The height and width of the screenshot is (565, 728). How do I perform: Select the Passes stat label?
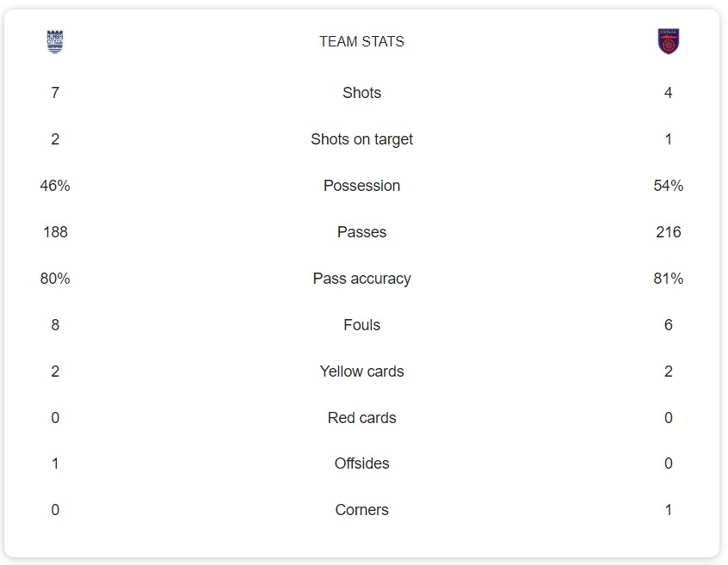(x=361, y=232)
